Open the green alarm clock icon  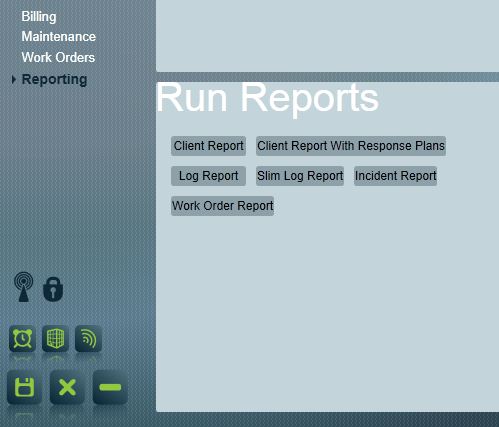(x=22, y=339)
